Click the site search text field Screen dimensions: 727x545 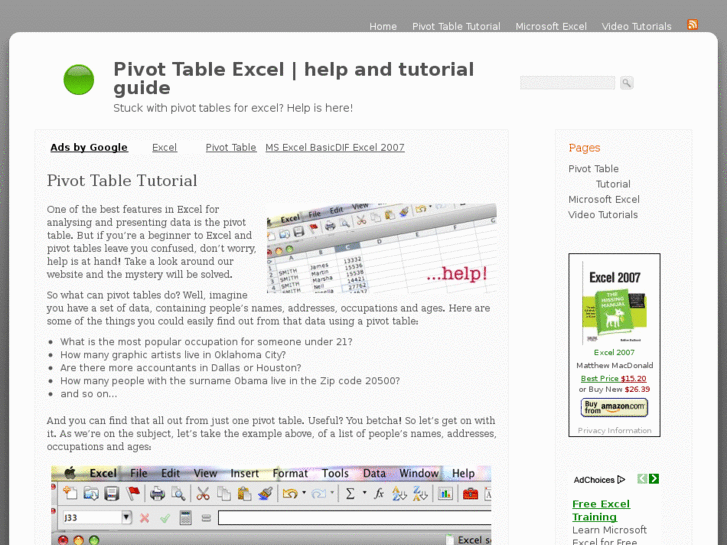tap(568, 83)
